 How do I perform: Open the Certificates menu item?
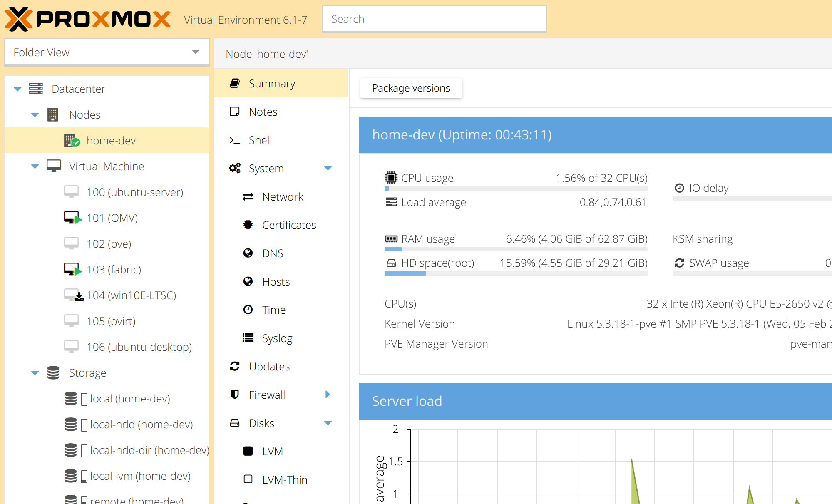click(x=281, y=225)
